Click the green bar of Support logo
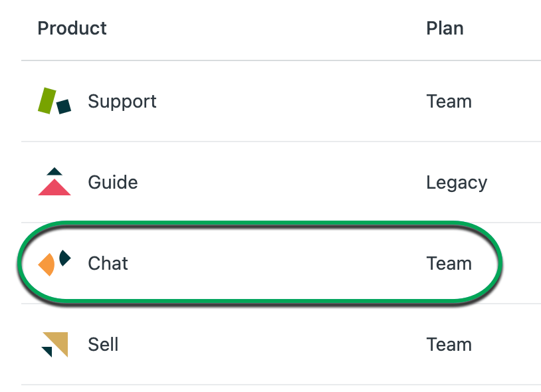The image size is (541, 392). coord(47,100)
